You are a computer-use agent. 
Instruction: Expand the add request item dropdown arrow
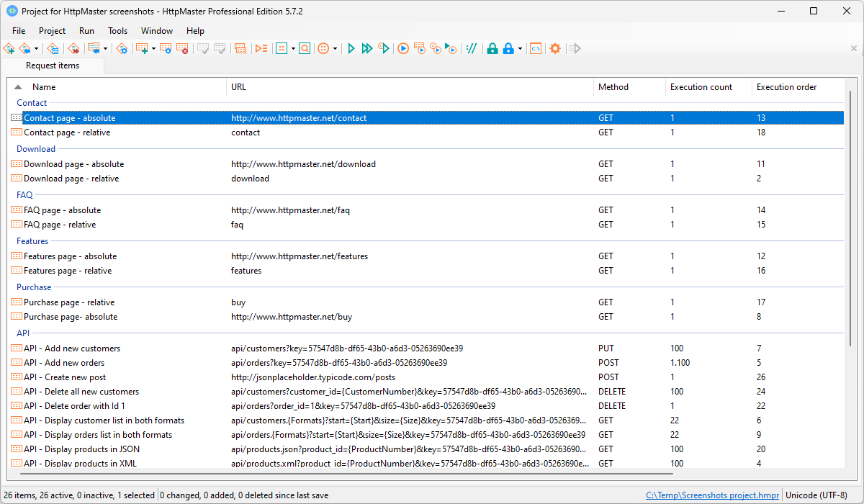click(x=153, y=48)
